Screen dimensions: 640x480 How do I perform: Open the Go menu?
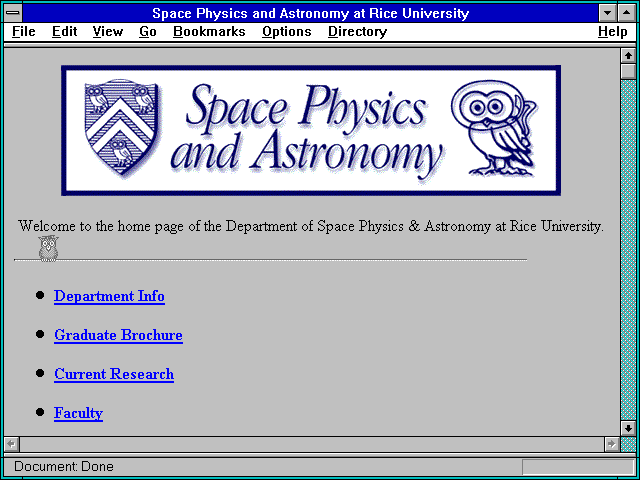(x=148, y=32)
